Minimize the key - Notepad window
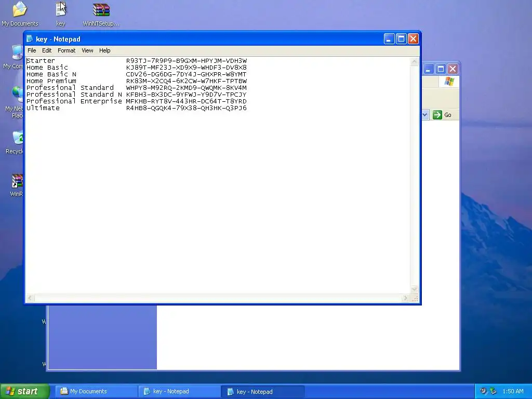Viewport: 532px width, 399px height. [389, 39]
